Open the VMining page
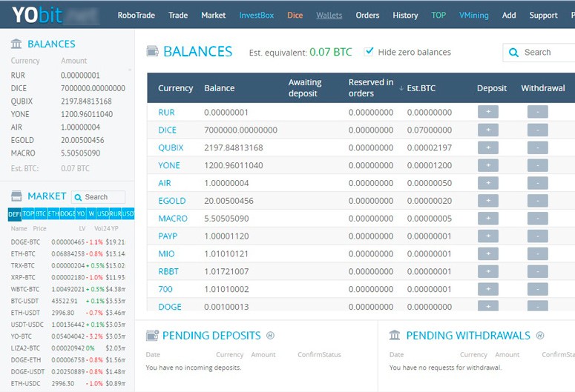The width and height of the screenshot is (575, 392). pos(474,15)
